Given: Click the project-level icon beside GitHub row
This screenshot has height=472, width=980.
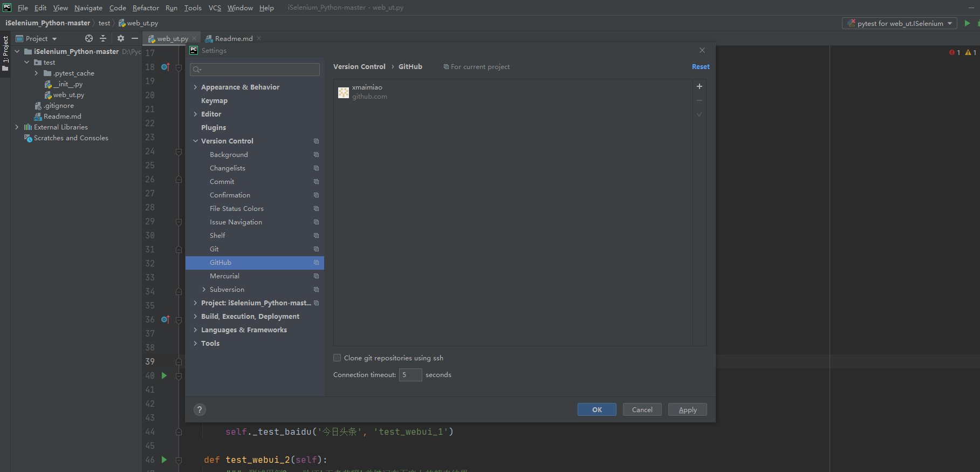Looking at the screenshot, I should (317, 263).
